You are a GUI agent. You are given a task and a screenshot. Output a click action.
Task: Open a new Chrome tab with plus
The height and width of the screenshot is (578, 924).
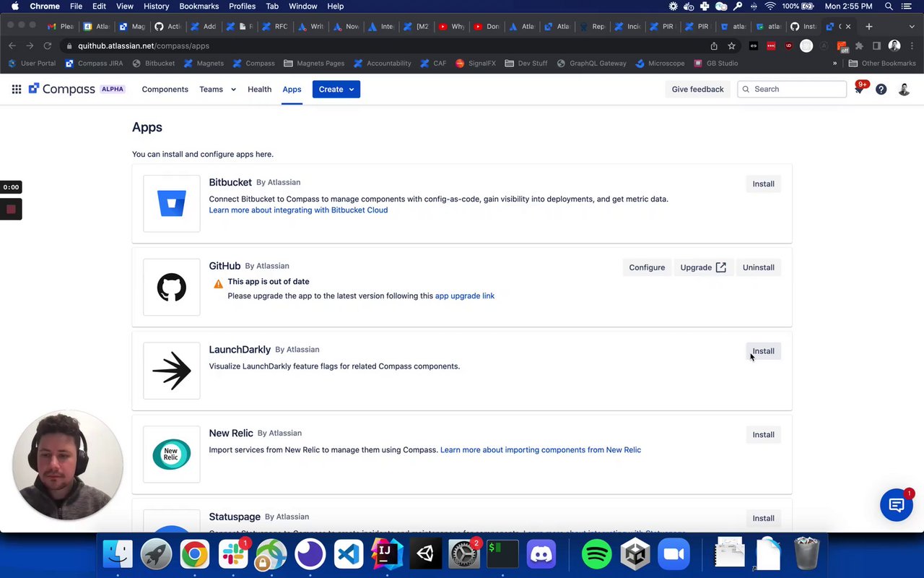click(869, 27)
